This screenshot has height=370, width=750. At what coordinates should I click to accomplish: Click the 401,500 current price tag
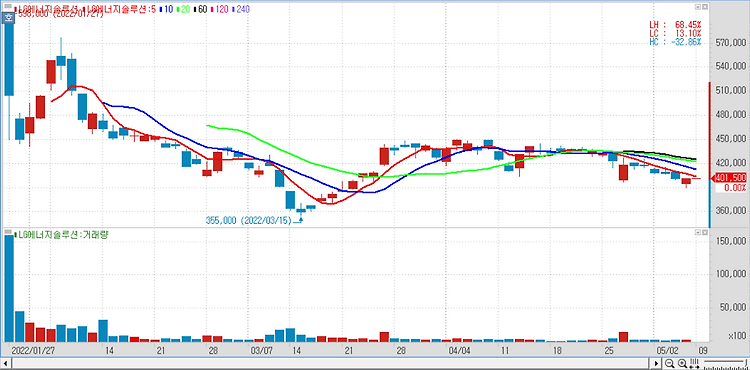click(x=730, y=178)
